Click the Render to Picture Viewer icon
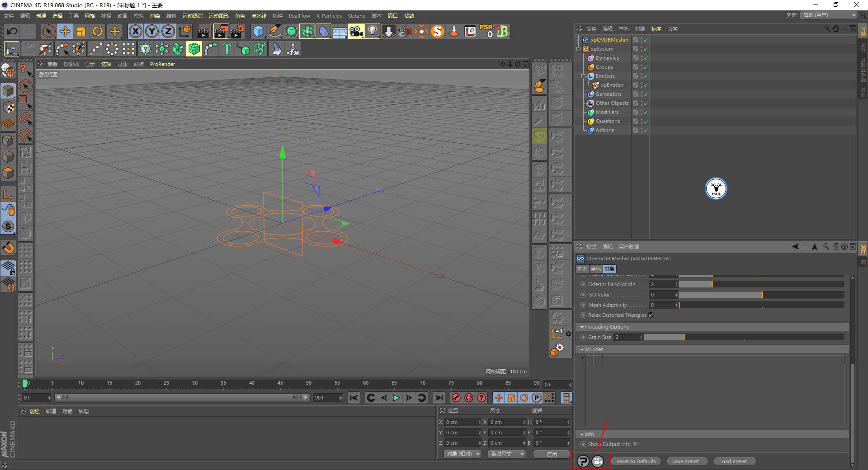 tap(221, 31)
